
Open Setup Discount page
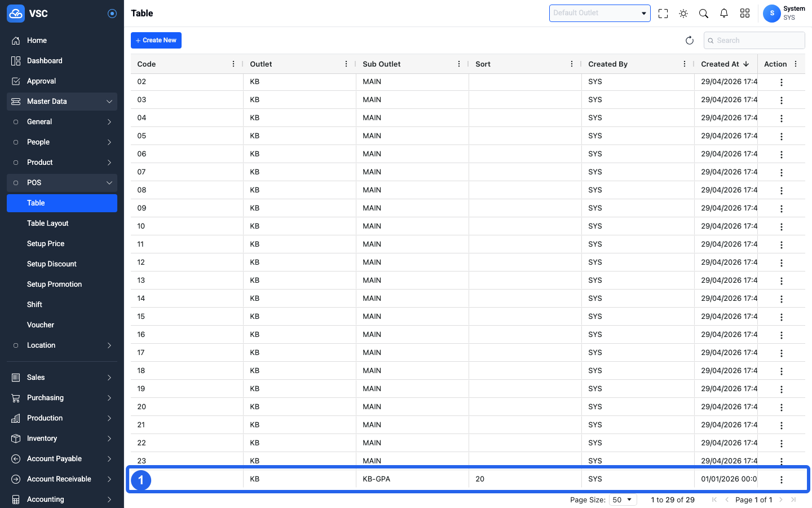[62, 264]
